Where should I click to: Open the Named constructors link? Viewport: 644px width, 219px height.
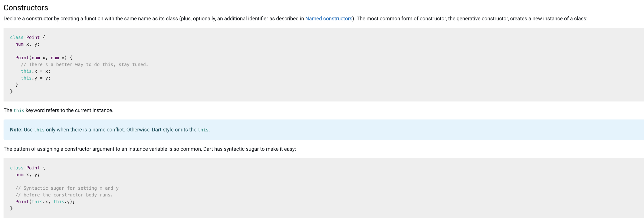point(329,19)
